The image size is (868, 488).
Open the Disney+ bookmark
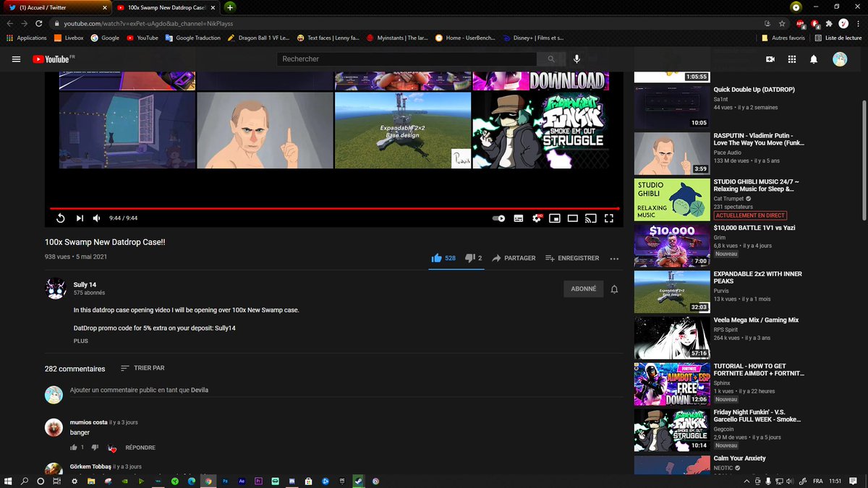pos(535,38)
